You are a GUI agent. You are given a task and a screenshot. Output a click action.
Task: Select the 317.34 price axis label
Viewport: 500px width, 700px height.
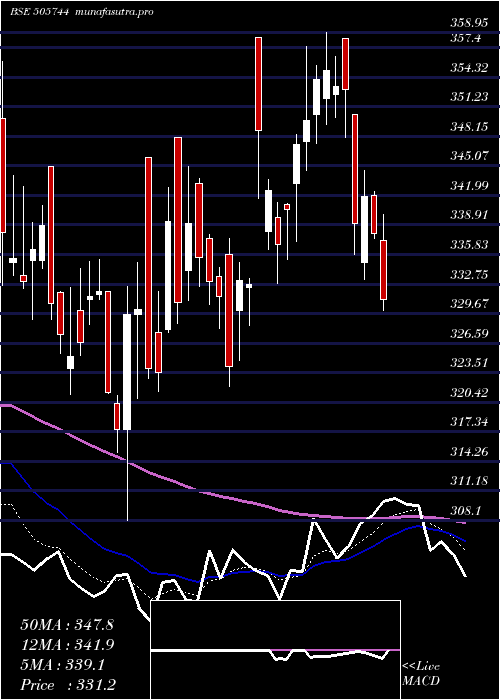coord(468,422)
